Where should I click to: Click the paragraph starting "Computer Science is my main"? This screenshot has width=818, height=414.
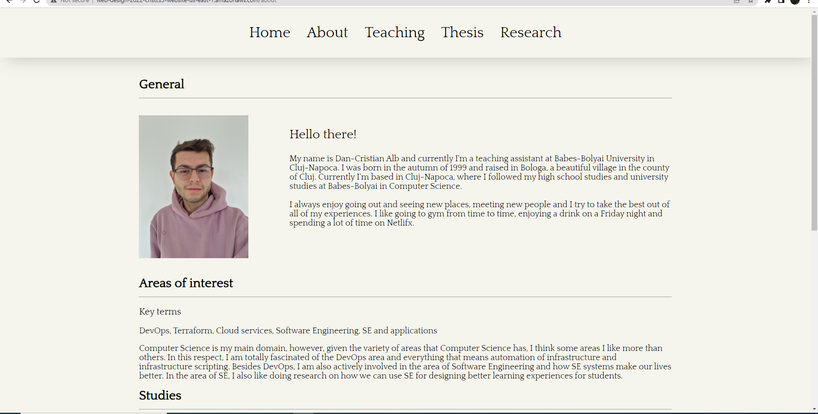click(405, 362)
